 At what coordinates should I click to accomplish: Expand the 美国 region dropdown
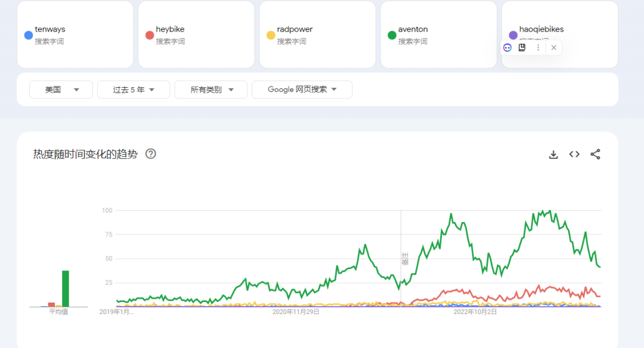pos(61,90)
